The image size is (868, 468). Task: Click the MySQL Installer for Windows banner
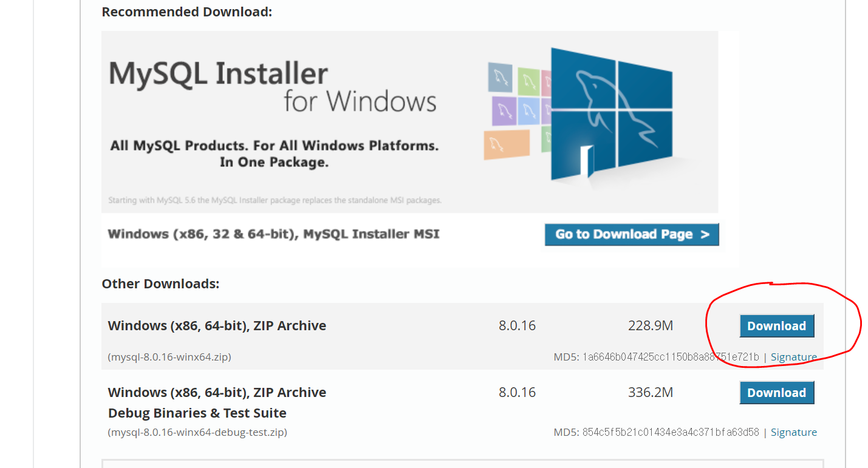coord(409,121)
